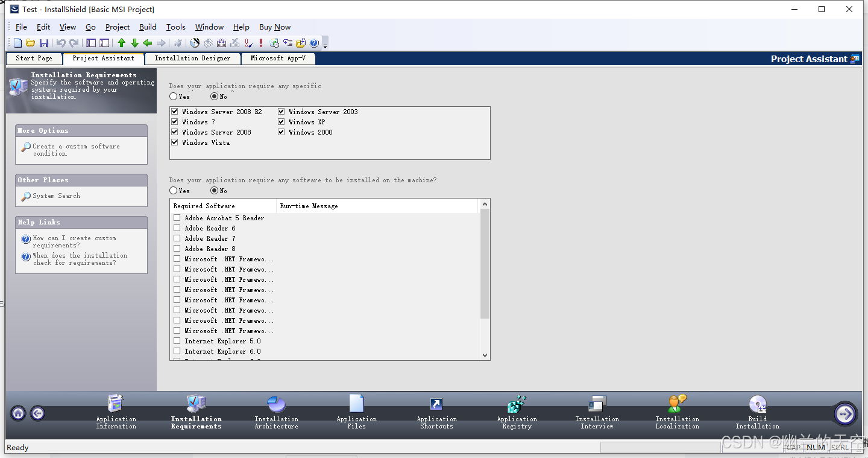Save the project with the floppy icon
Viewport: 868px width, 458px height.
(44, 43)
